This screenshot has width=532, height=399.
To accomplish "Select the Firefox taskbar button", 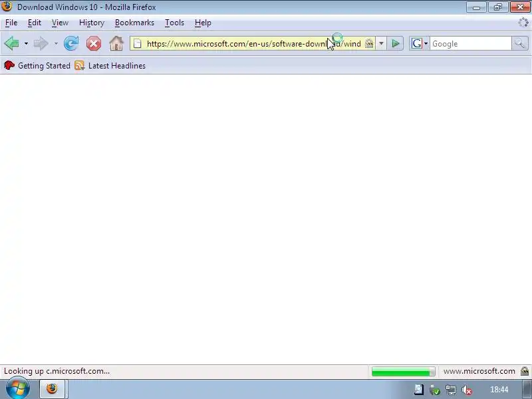I will coord(52,389).
